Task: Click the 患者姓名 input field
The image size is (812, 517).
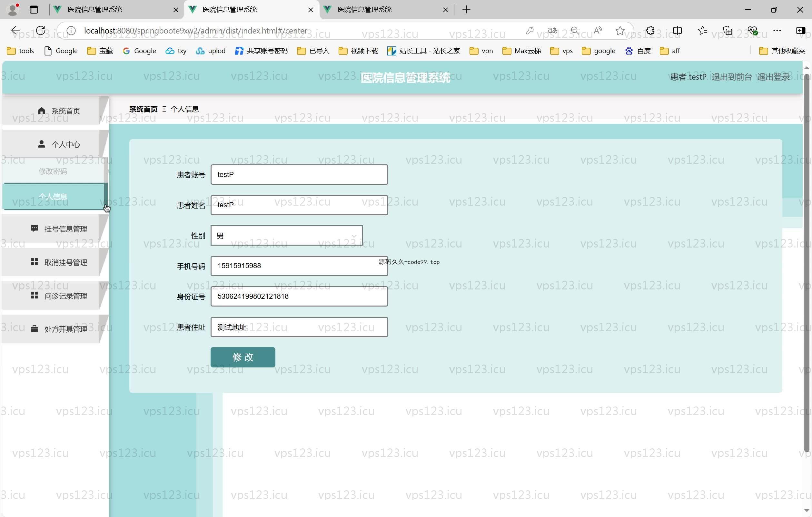Action: 299,205
